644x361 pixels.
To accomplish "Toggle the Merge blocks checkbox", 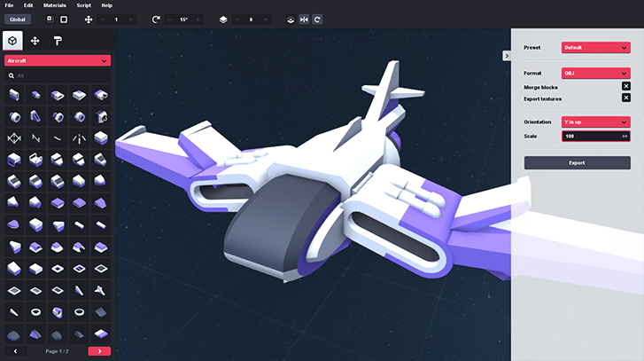I will click(625, 86).
